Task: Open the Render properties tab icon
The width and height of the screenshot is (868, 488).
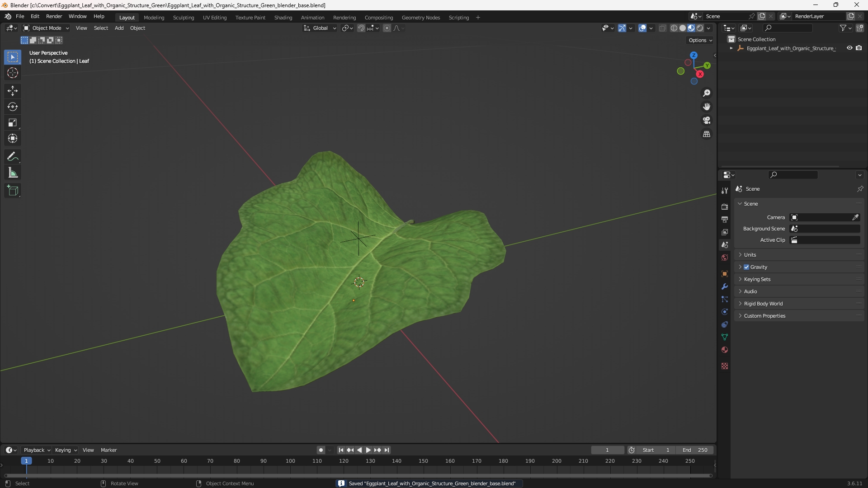Action: [725, 206]
